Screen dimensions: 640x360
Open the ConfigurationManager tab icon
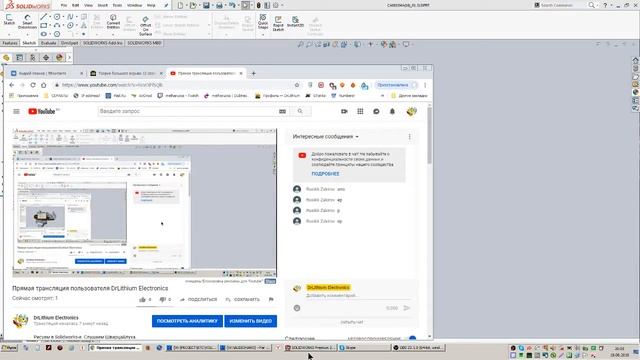(x=33, y=58)
